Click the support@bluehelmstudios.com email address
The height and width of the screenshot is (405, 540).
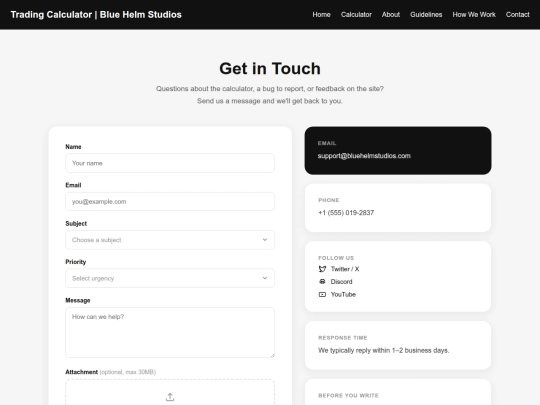(x=364, y=156)
